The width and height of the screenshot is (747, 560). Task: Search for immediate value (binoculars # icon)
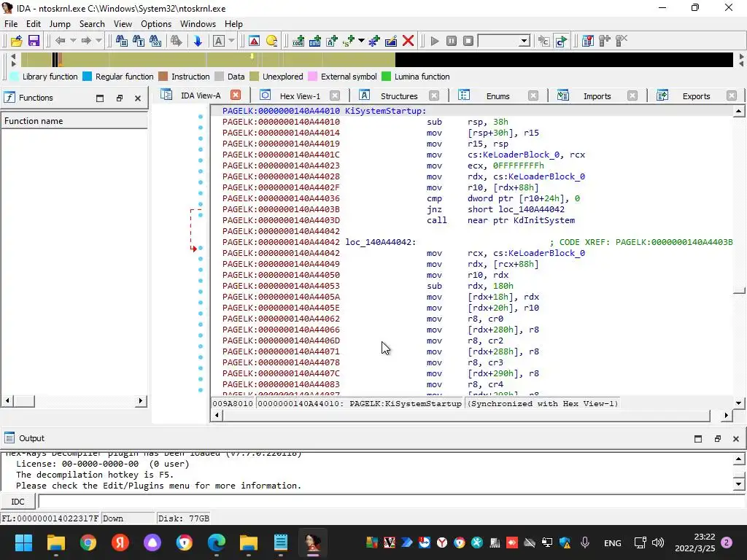click(122, 41)
